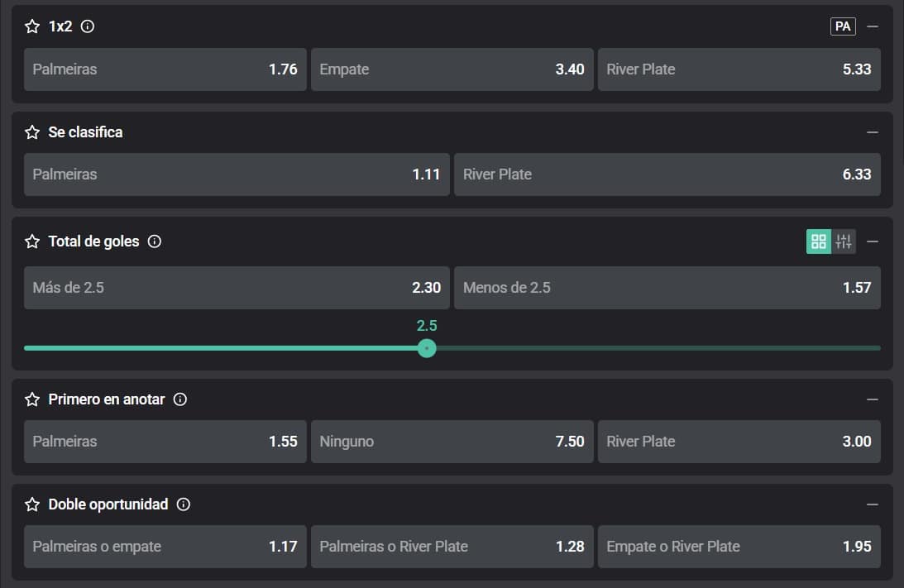Screen dimensions: 904x588
Task: Click info icon next to Doble oportunidad
Action: [x=184, y=504]
